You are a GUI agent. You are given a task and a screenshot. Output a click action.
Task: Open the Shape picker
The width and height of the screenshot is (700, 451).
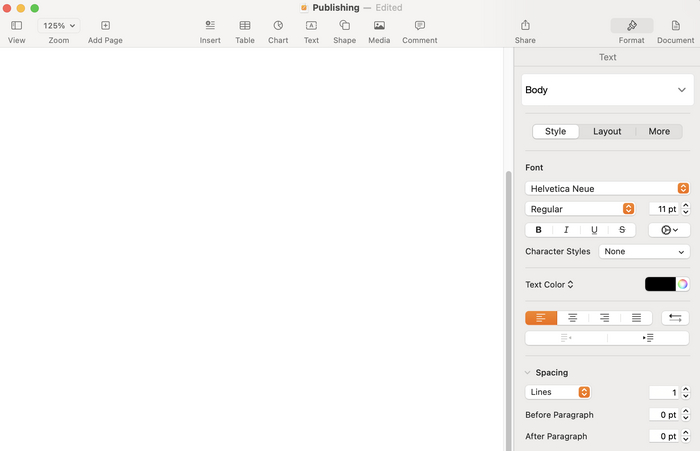[344, 26]
